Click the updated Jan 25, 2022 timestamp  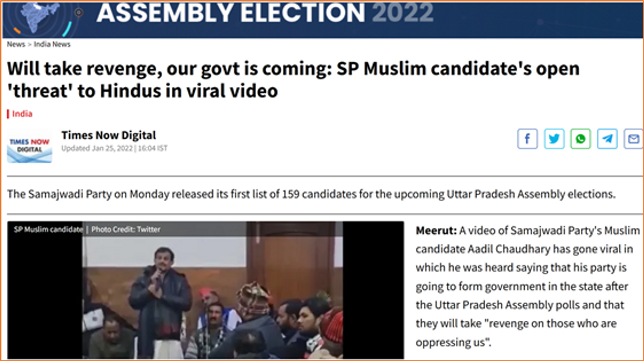click(114, 148)
